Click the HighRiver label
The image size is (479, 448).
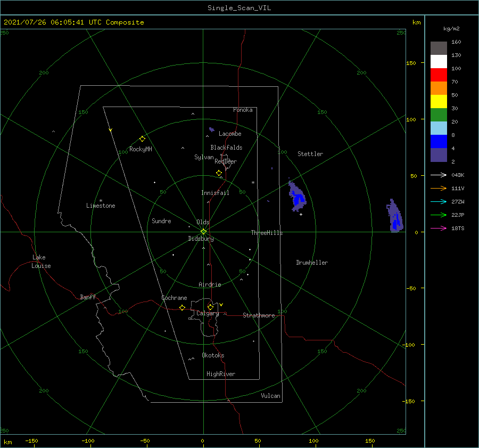coord(221,374)
